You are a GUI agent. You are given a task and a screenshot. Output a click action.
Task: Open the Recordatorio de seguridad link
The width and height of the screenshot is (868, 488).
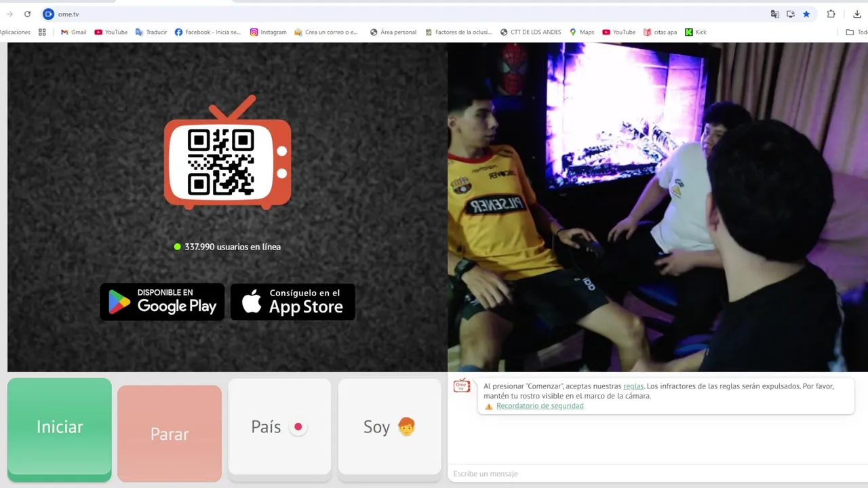click(x=540, y=406)
